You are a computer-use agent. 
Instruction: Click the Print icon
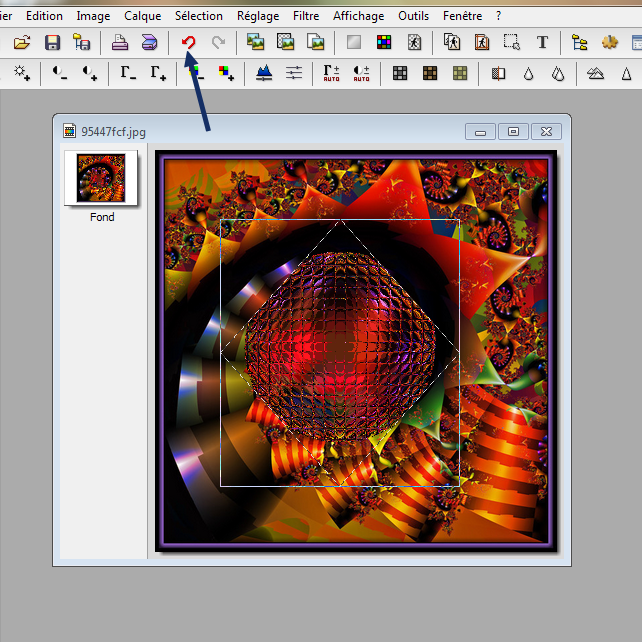pos(119,42)
